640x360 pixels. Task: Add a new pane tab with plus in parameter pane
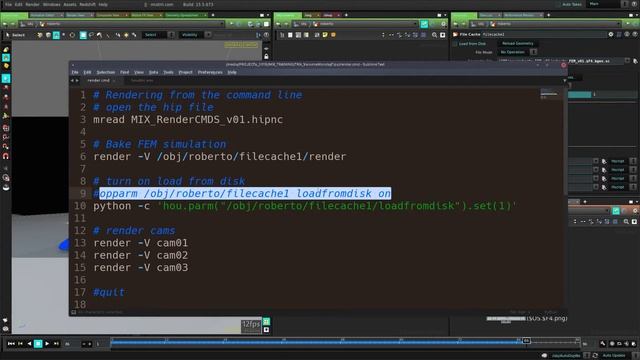(548, 15)
